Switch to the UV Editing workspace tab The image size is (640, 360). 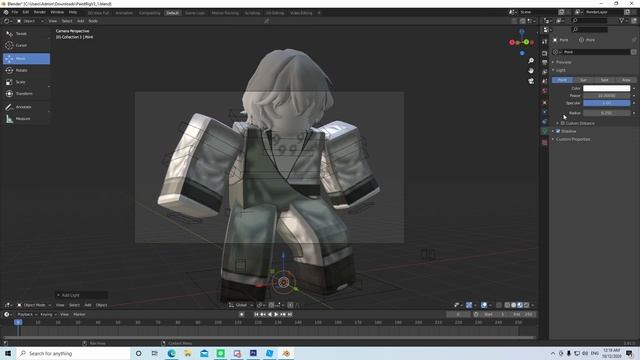coord(275,13)
